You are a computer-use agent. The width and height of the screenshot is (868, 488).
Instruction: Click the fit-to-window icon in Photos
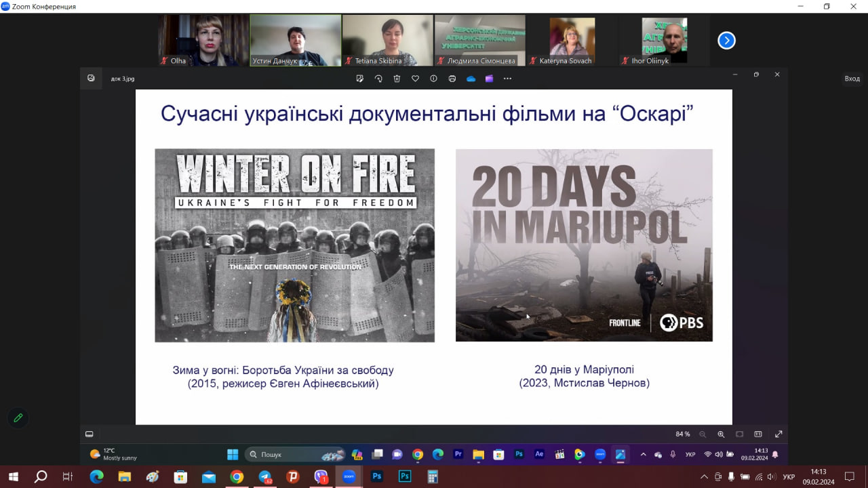pos(740,434)
